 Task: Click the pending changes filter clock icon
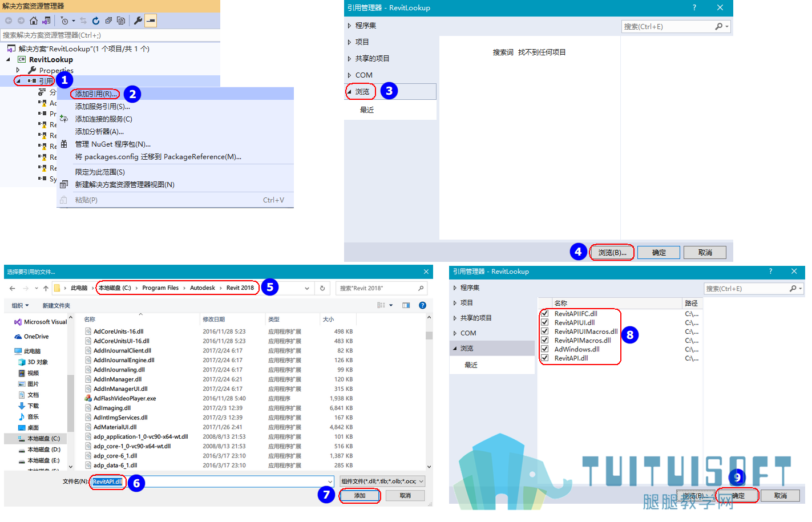coord(64,21)
